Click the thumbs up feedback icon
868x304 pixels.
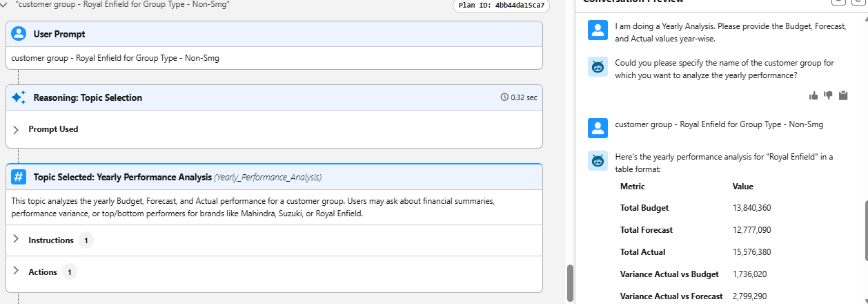(813, 95)
